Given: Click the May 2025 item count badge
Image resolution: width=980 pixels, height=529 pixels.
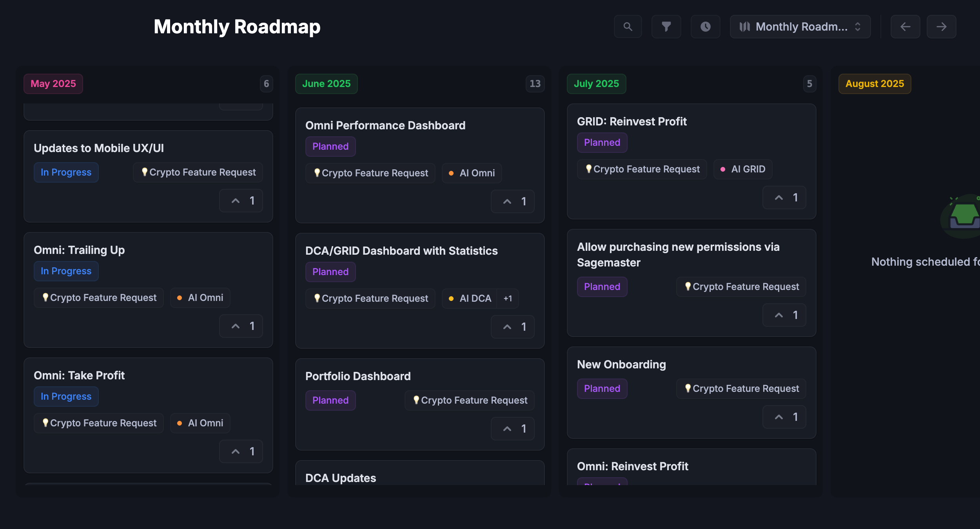Looking at the screenshot, I should click(266, 84).
